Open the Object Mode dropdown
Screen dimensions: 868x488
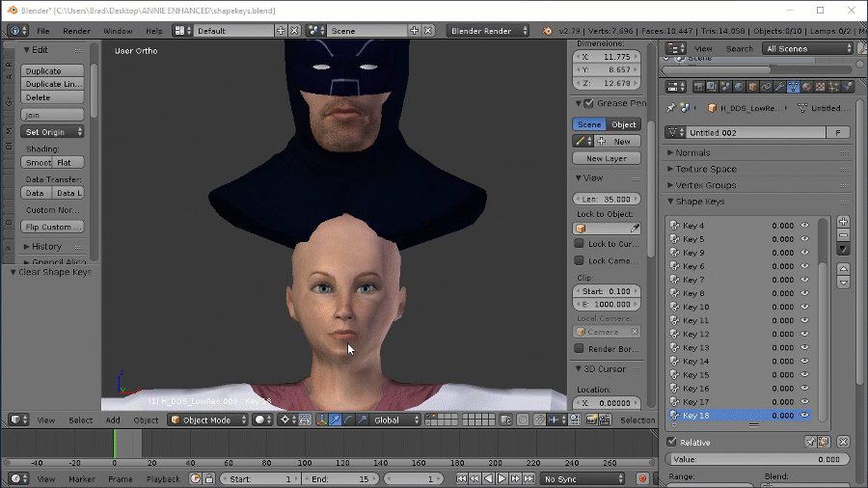coord(206,420)
